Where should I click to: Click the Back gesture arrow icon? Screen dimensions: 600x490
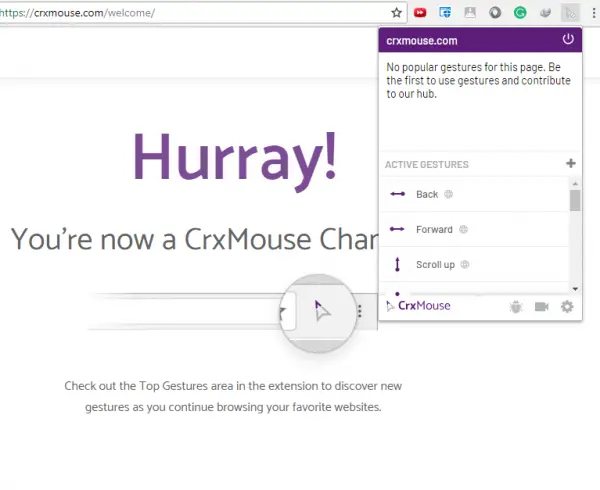398,194
